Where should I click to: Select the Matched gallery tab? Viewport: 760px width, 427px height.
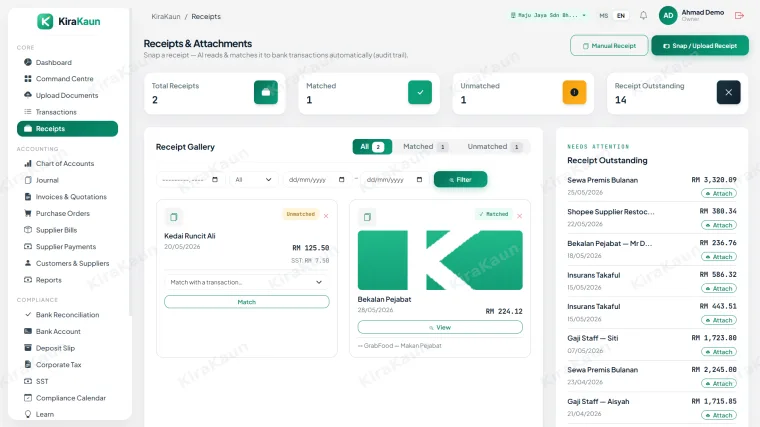(425, 146)
